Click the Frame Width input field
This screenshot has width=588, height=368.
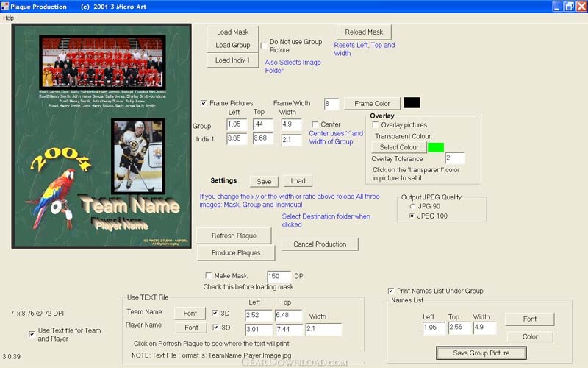pos(331,104)
